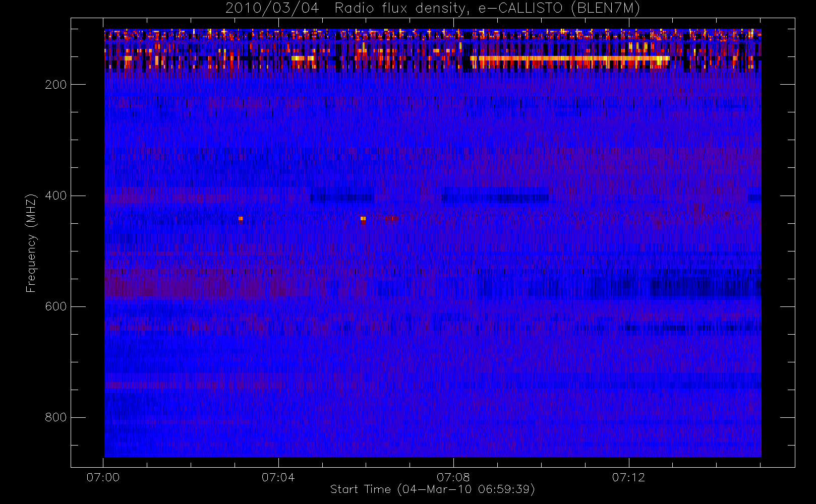Click the 07:12 time tick label
Image resolution: width=816 pixels, height=504 pixels.
pyautogui.click(x=628, y=477)
